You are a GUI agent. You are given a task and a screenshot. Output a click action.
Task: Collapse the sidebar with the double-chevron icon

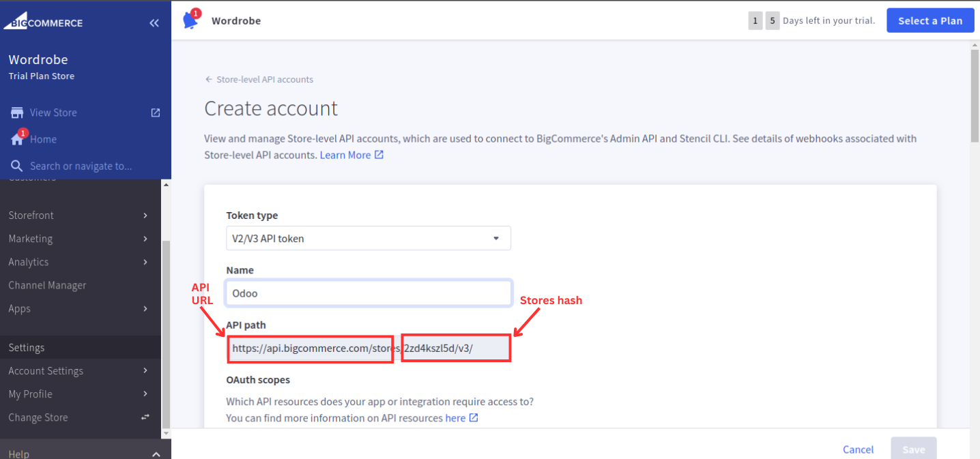154,23
